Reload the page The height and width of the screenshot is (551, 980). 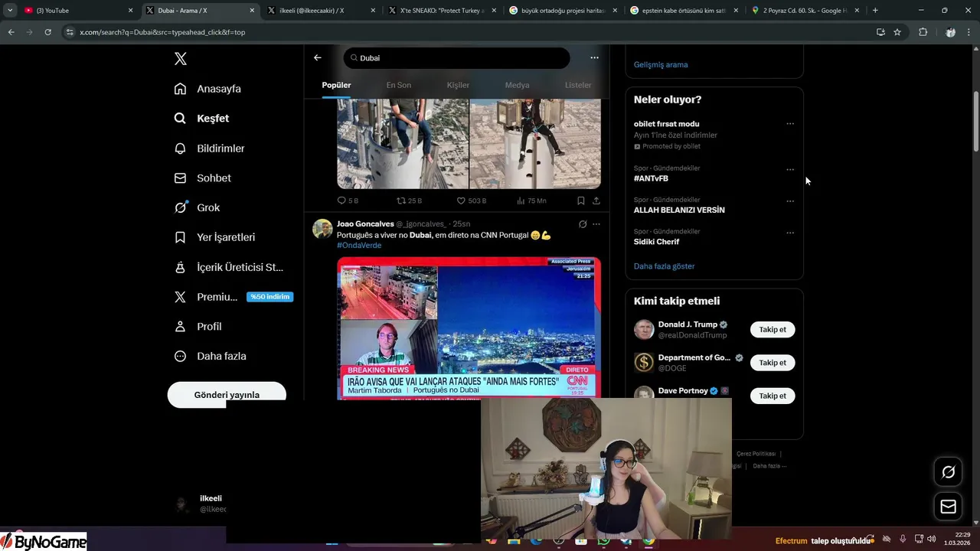coord(47,32)
